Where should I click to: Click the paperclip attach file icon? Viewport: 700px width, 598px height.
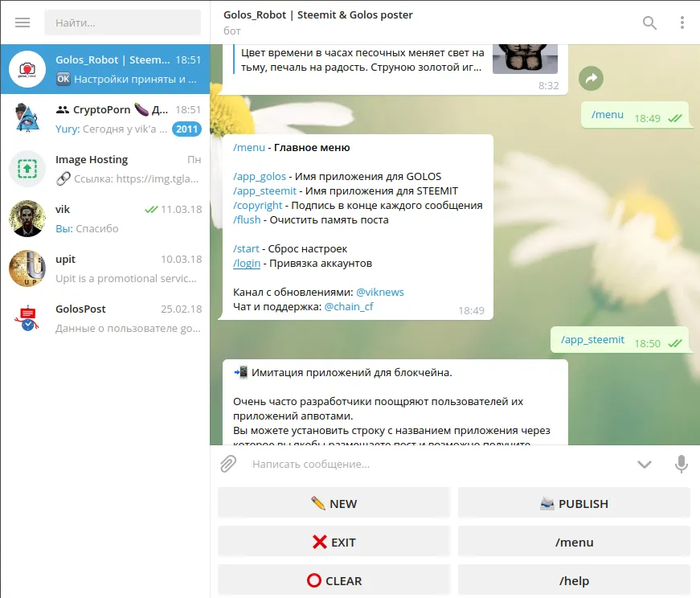(228, 464)
